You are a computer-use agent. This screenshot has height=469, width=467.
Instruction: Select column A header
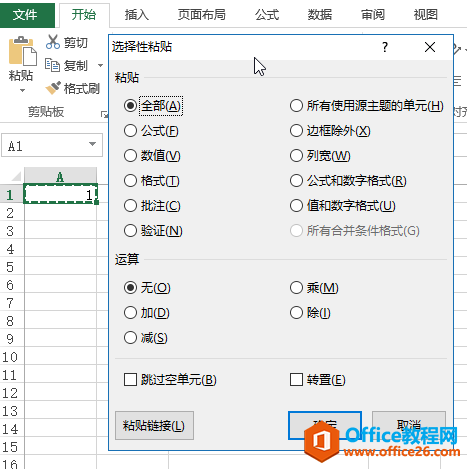click(x=60, y=176)
